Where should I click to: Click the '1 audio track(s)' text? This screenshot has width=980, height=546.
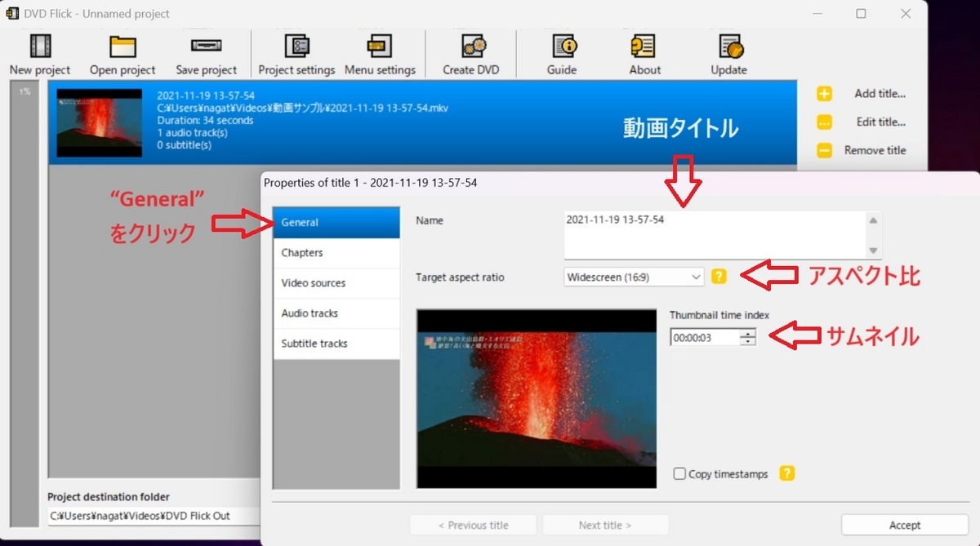pyautogui.click(x=192, y=133)
